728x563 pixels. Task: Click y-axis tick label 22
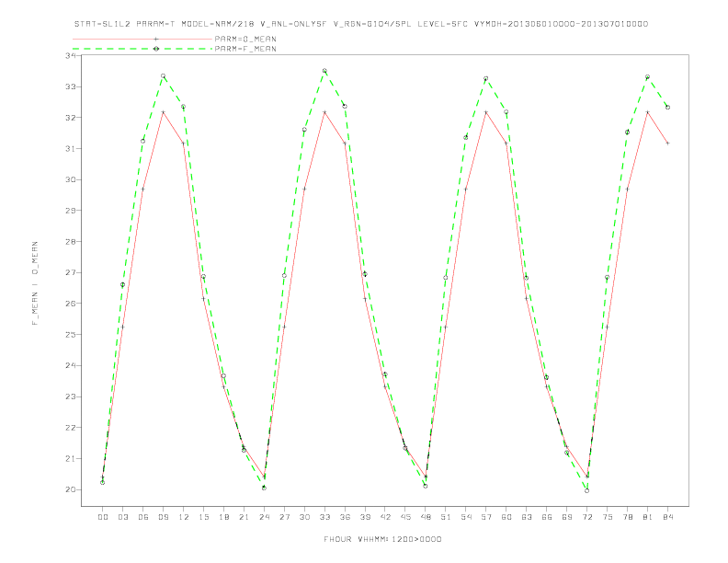[70, 428]
